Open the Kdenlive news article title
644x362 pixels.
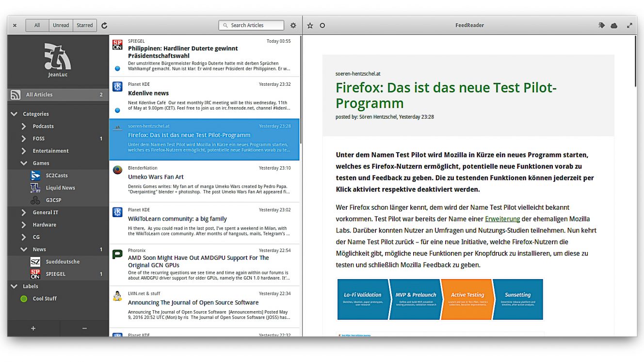(148, 93)
